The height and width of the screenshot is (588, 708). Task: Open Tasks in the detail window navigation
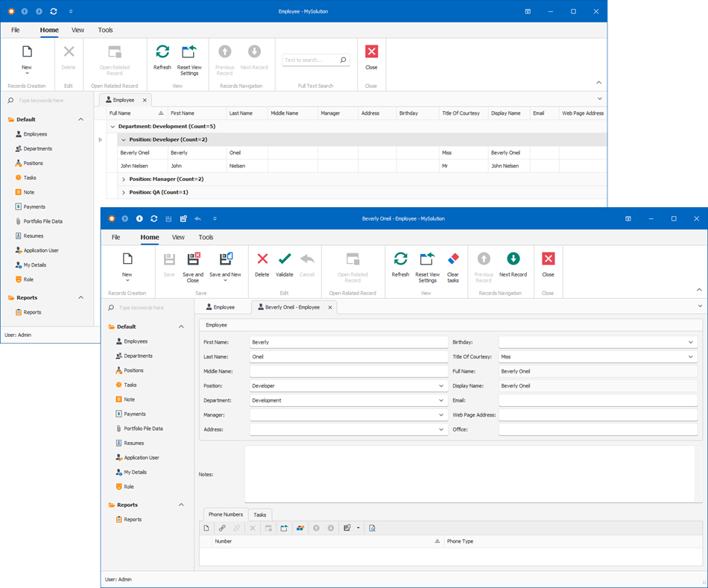click(130, 385)
